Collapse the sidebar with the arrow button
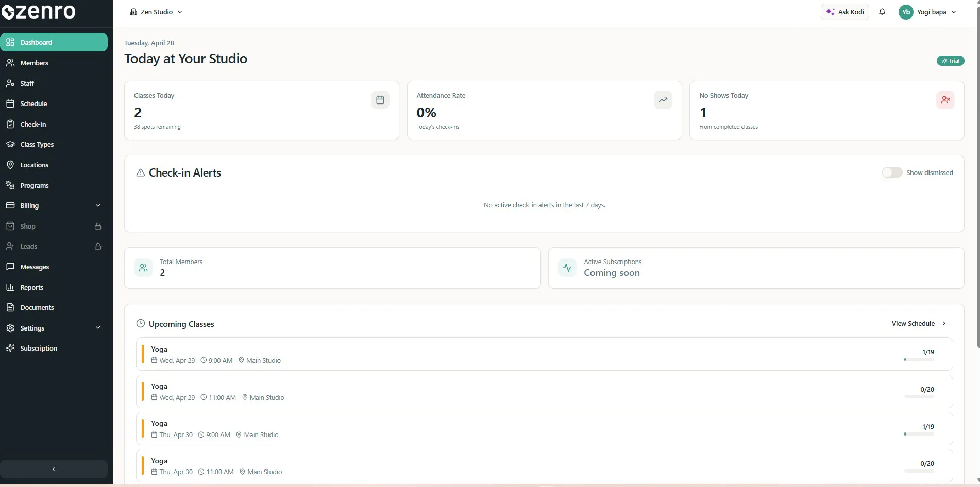This screenshot has height=487, width=980. (x=54, y=469)
